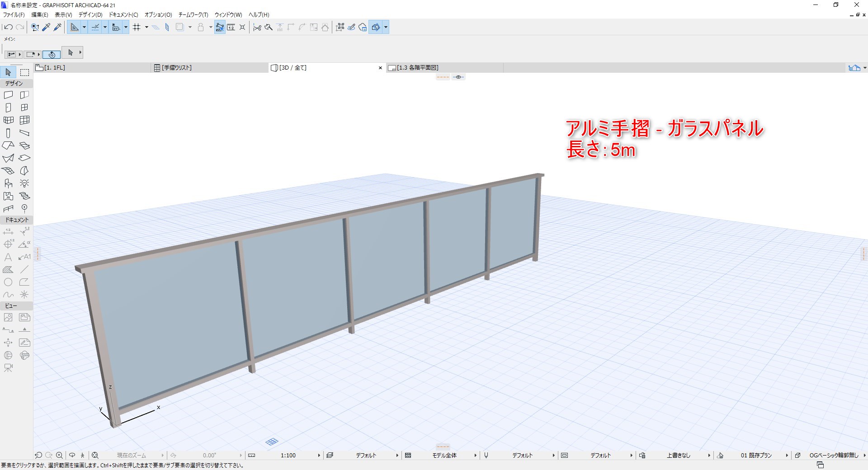This screenshot has height=470, width=868.
Task: Select the Circle/Arc tool
Action: pyautogui.click(x=8, y=282)
